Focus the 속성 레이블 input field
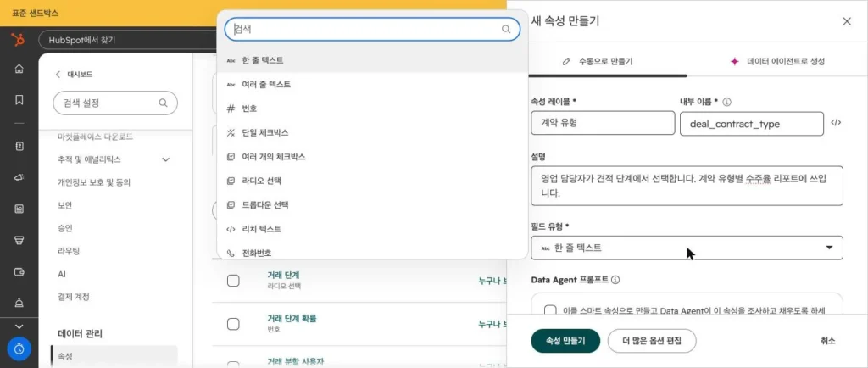 [x=603, y=123]
